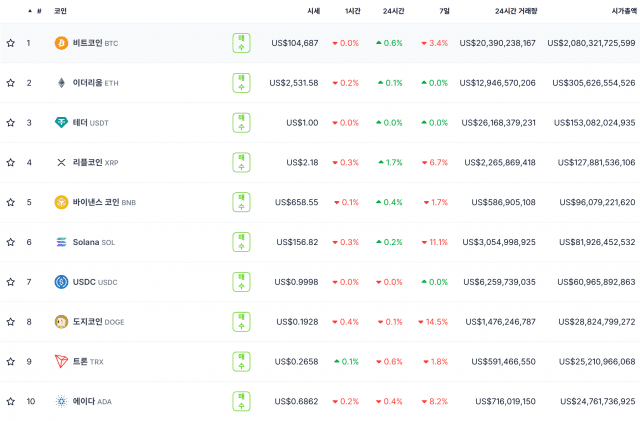Toggle favorite star for Cardano ADA row
Screen dimensions: 640x421
pos(11,401)
